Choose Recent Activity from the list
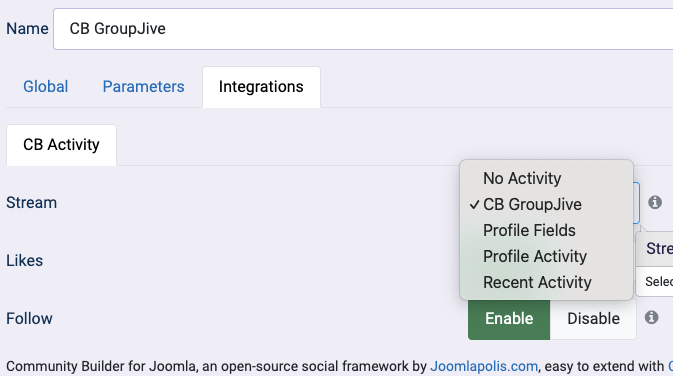 546,282
